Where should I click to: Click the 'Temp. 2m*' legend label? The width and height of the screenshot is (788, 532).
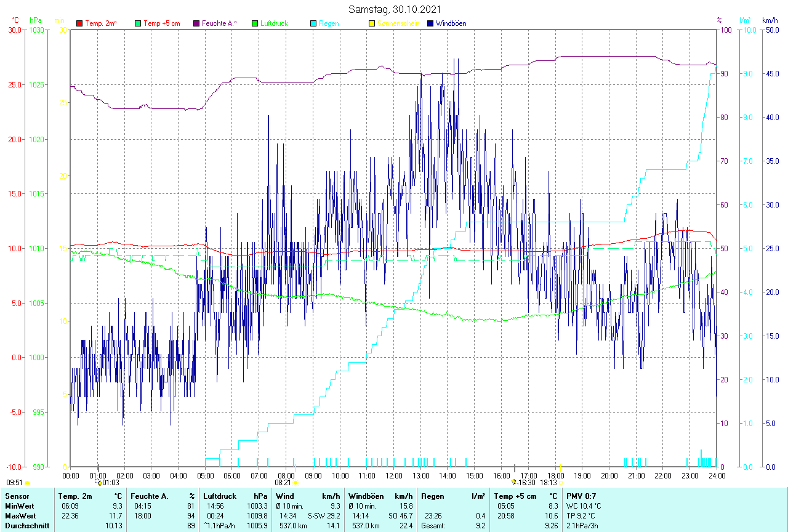click(101, 23)
